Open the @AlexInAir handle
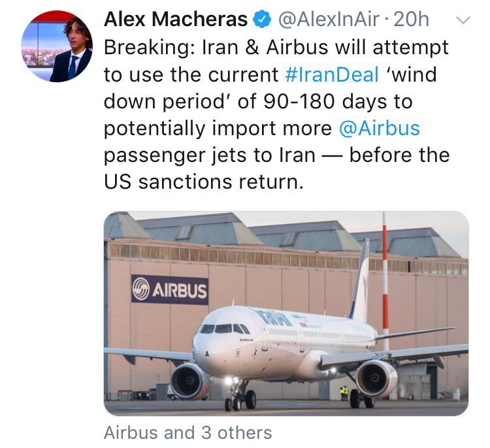This screenshot has width=490, height=448. (329, 20)
